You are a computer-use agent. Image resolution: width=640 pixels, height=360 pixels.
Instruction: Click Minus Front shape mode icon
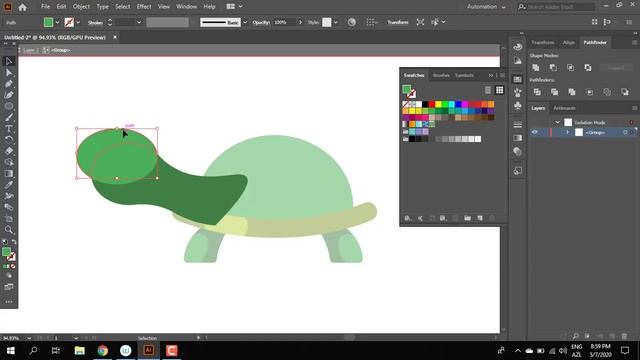553,68
